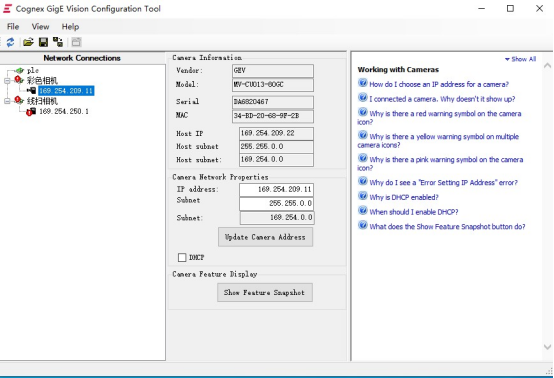This screenshot has width=554, height=378.
Task: Click help icon for When should I enable DHCP
Action: click(x=363, y=211)
